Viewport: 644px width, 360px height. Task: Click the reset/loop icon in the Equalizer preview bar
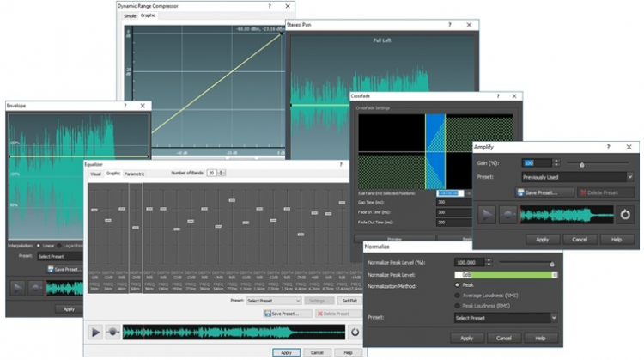pos(355,332)
